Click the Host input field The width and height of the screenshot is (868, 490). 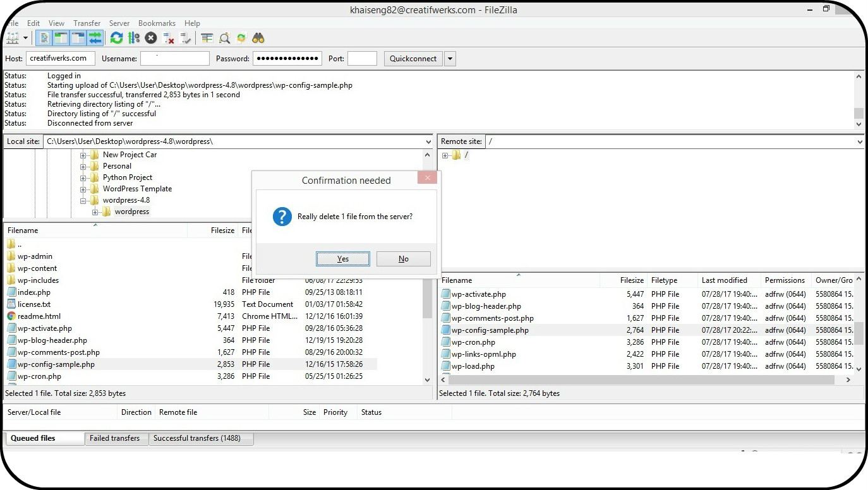(61, 58)
